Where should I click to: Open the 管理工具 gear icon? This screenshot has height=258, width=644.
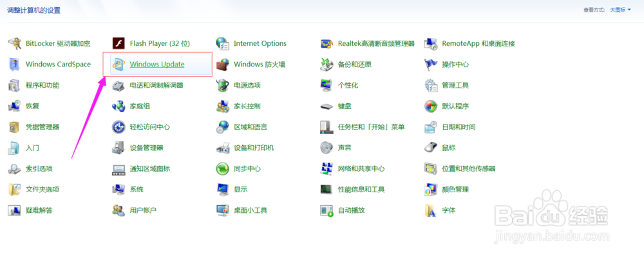click(x=431, y=86)
